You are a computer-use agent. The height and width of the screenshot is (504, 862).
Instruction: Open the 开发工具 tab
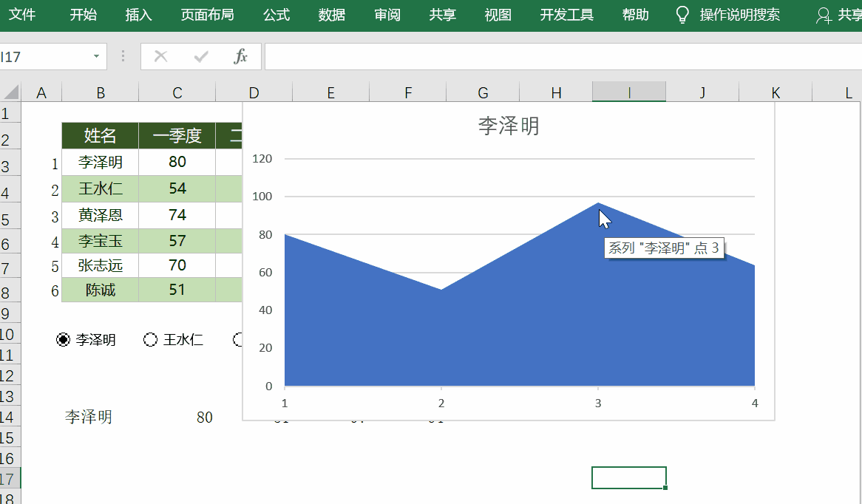click(567, 15)
